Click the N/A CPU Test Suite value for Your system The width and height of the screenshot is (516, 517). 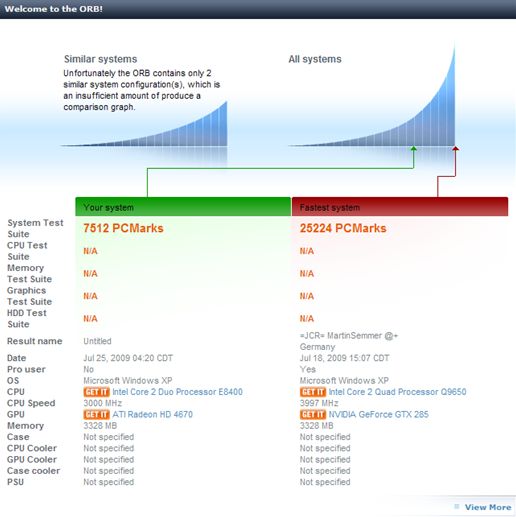point(90,251)
